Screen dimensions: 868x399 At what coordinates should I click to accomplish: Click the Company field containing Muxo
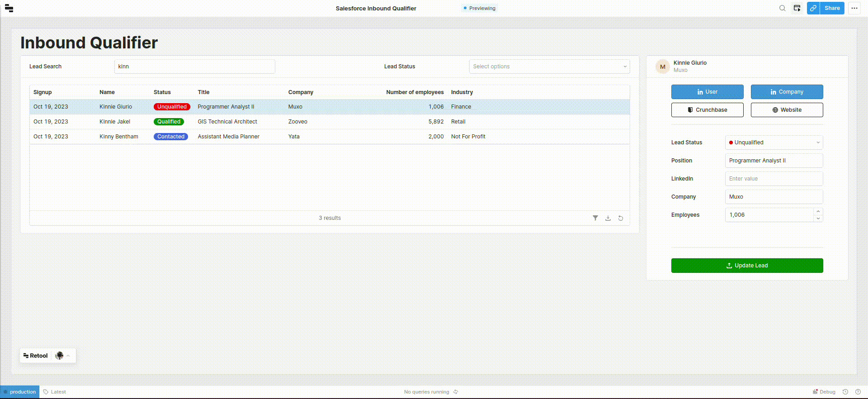774,197
